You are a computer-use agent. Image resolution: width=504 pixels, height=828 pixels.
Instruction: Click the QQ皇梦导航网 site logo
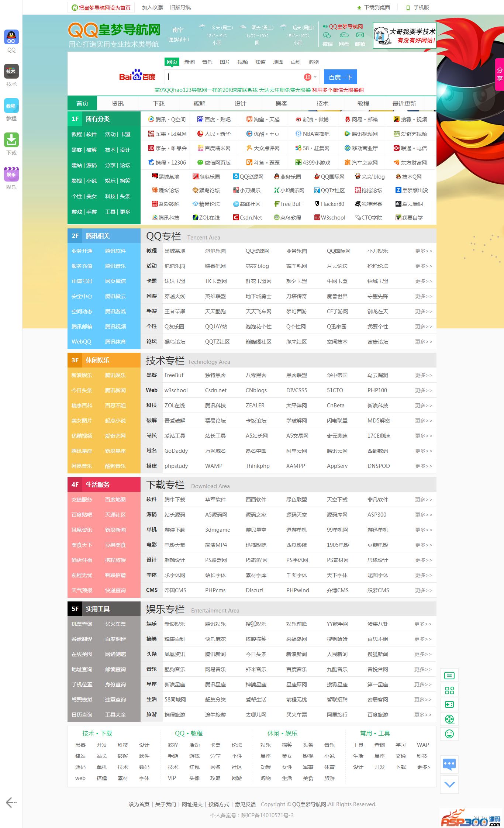click(x=114, y=30)
